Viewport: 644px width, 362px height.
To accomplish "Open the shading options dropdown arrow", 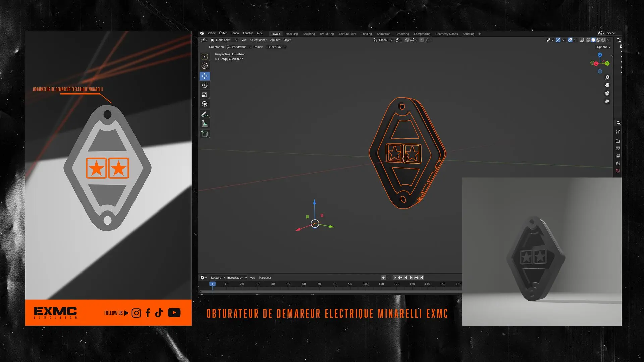I will pyautogui.click(x=608, y=40).
